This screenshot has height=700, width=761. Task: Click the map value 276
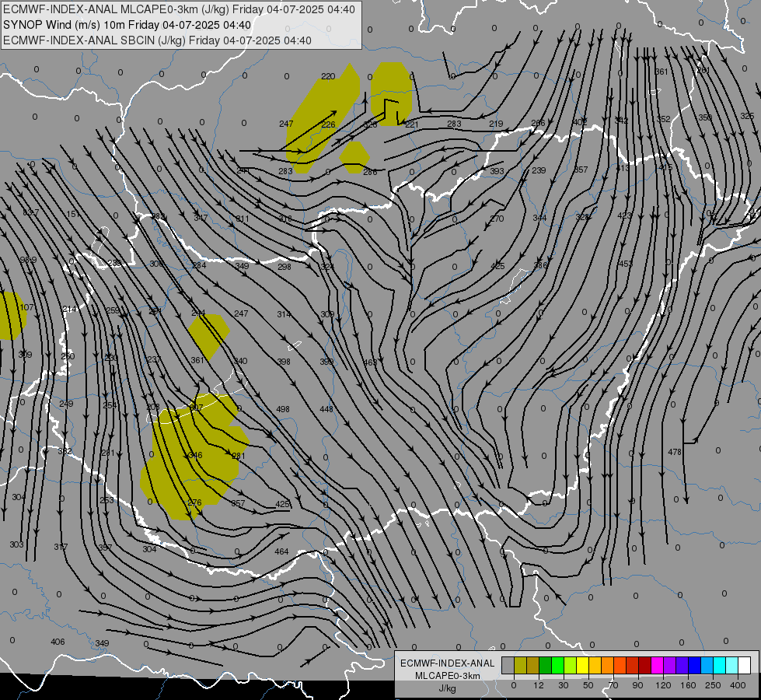pyautogui.click(x=194, y=502)
